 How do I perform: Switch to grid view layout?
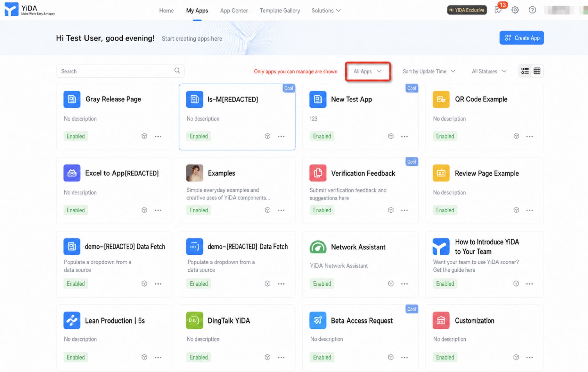[537, 71]
